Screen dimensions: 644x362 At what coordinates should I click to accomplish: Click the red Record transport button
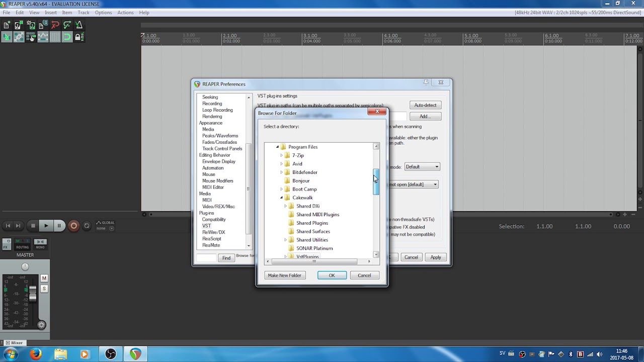pos(73,226)
